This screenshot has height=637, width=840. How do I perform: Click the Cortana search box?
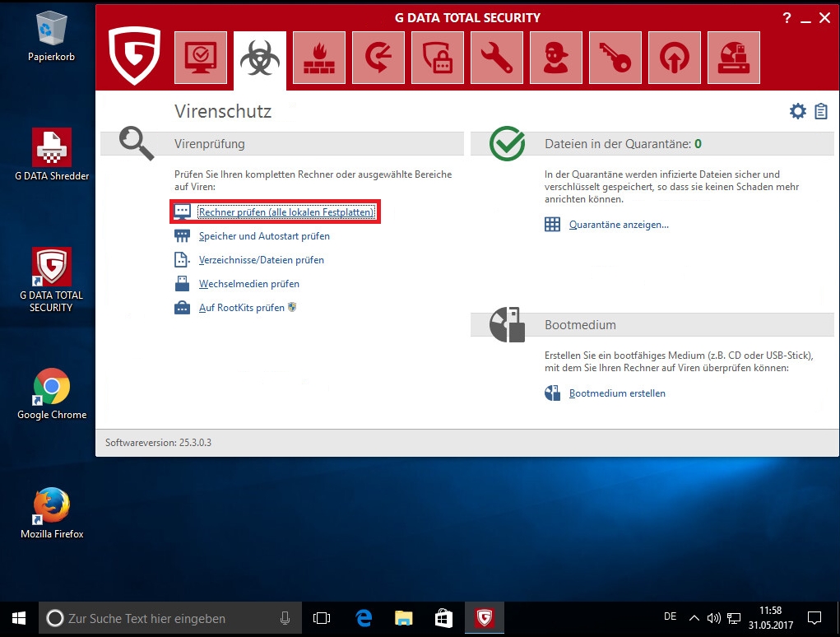(x=169, y=618)
